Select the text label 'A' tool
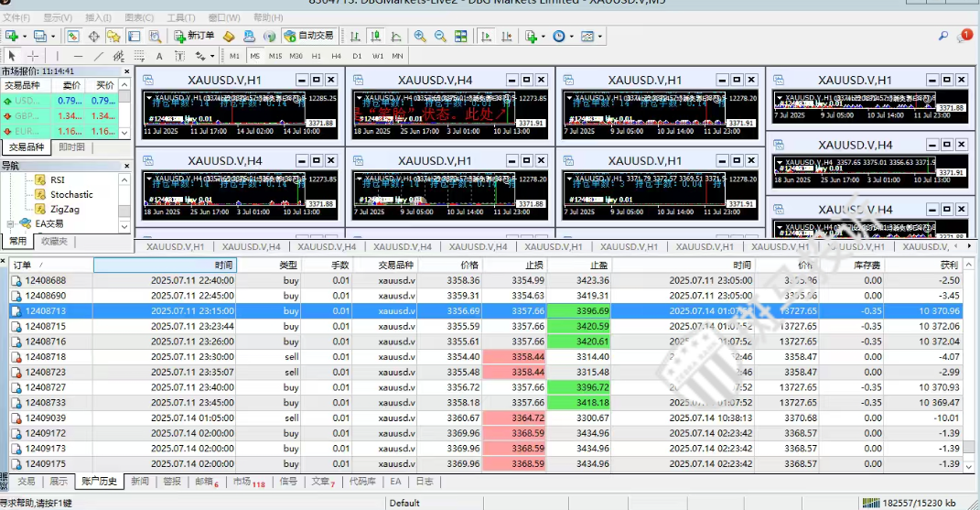The height and width of the screenshot is (510, 980). (158, 56)
